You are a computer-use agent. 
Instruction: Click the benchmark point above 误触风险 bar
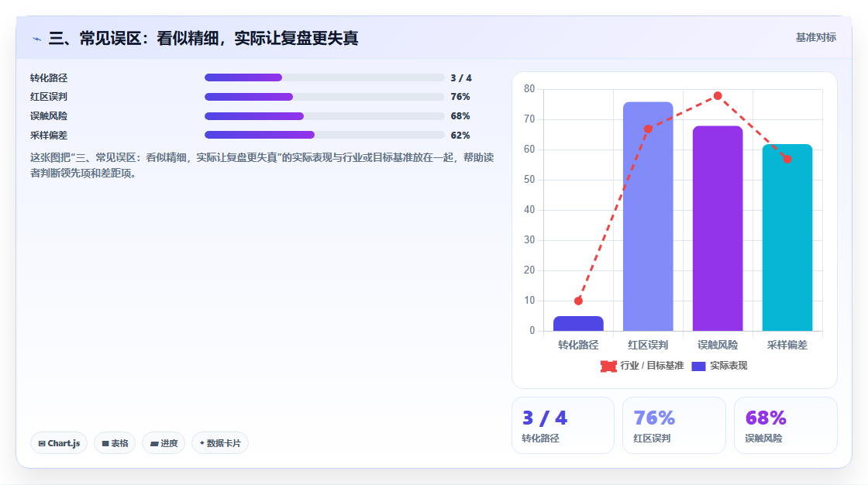718,96
